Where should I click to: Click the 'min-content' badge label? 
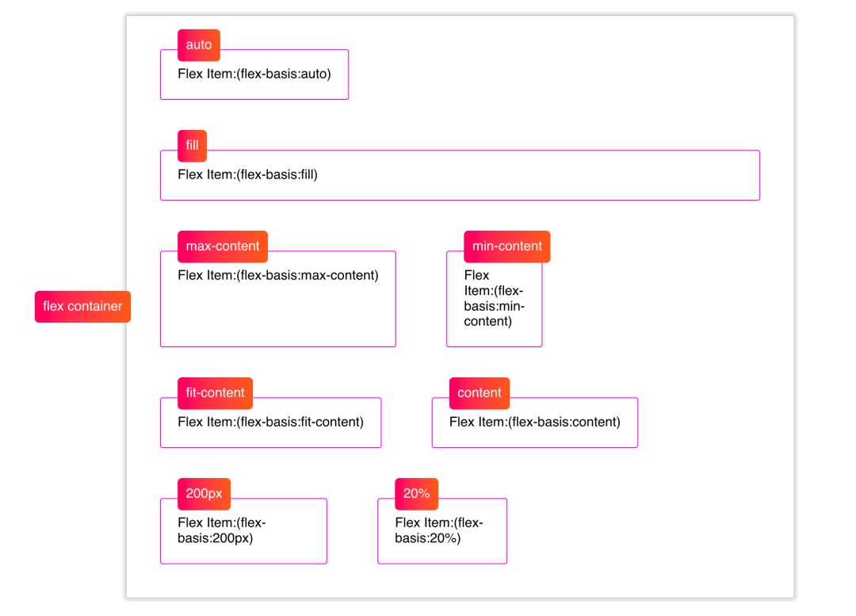507,247
